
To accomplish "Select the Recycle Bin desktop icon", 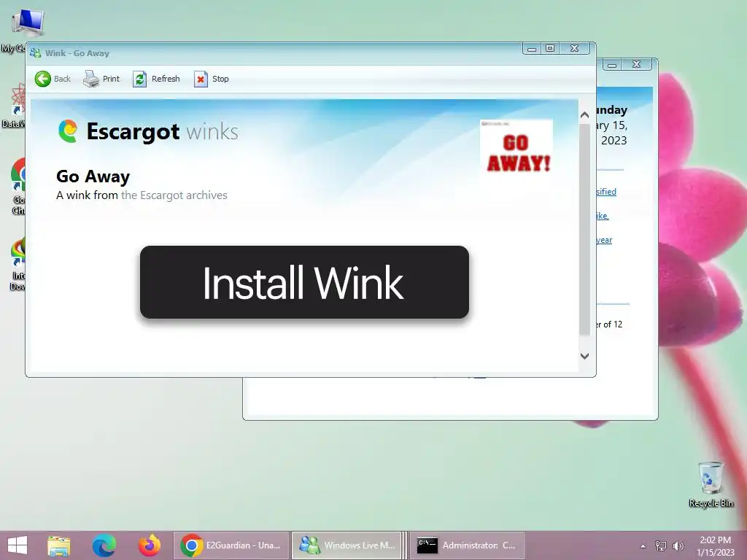I will tap(711, 485).
